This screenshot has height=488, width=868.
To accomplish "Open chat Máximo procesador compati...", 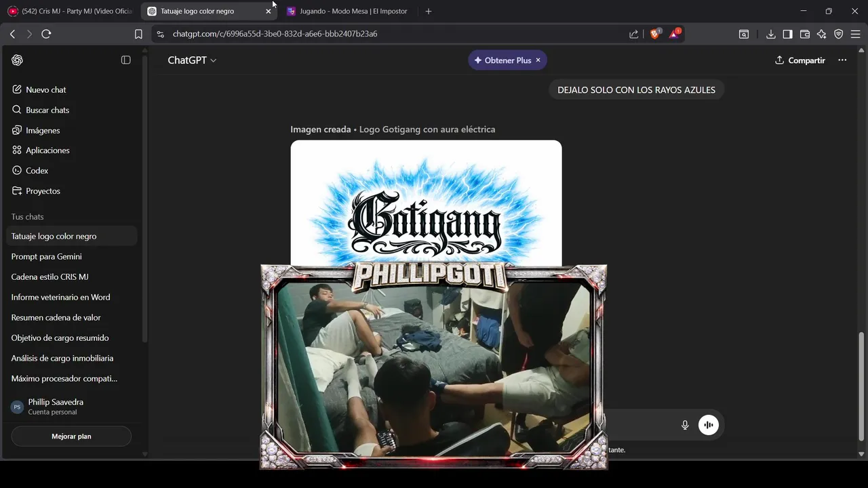I will click(71, 379).
